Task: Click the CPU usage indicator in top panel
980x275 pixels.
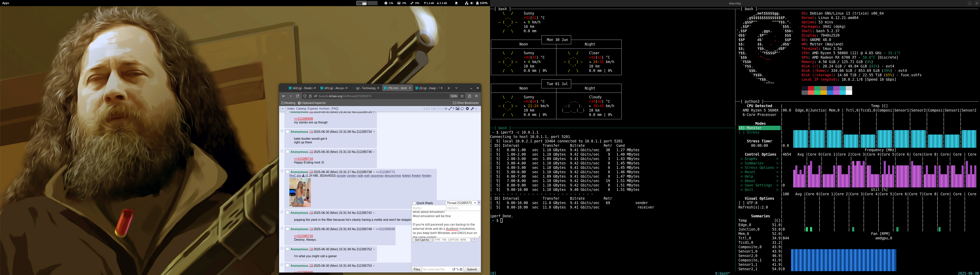Action: (389, 3)
